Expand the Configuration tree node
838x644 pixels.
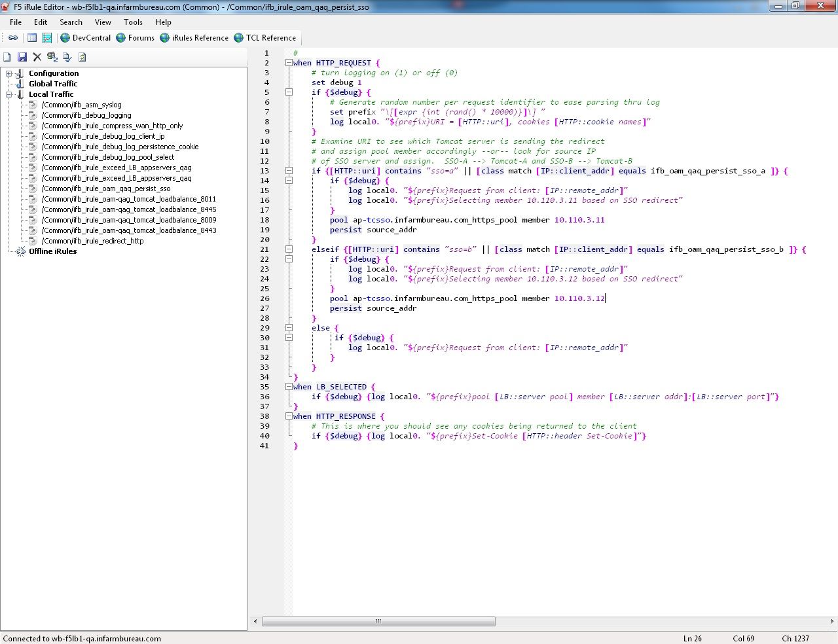pyautogui.click(x=9, y=73)
